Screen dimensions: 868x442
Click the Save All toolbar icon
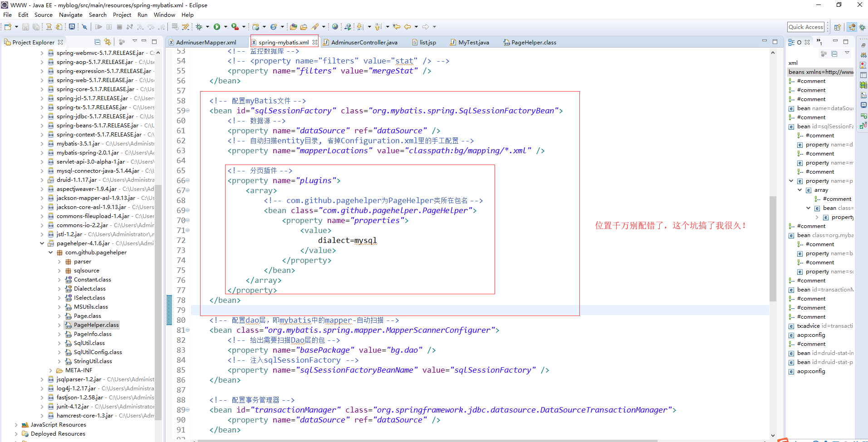[35, 27]
